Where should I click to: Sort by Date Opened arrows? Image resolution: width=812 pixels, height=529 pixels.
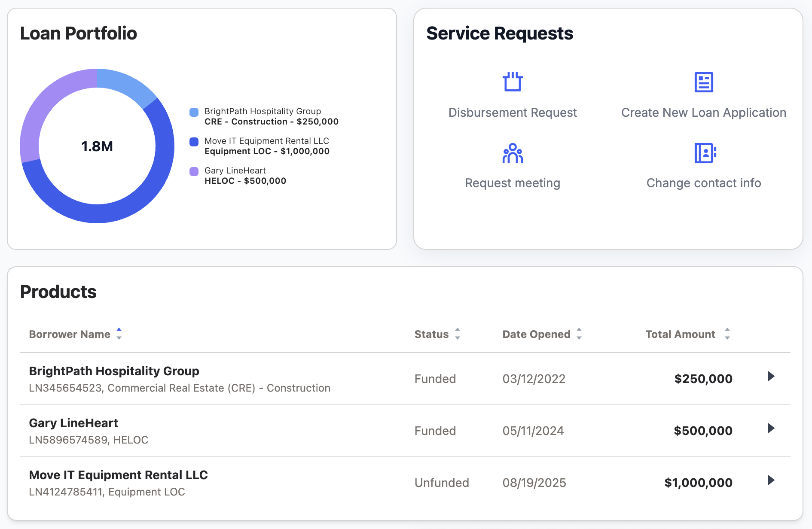pos(579,334)
